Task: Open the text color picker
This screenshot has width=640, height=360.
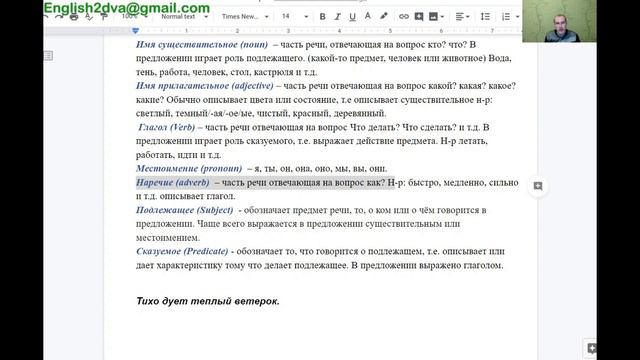Action: pyautogui.click(x=368, y=16)
